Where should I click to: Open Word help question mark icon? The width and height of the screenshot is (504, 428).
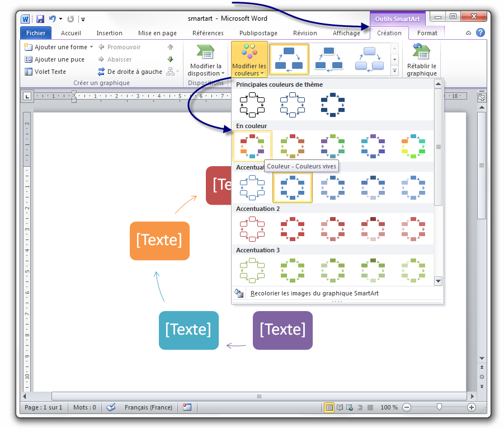(480, 33)
